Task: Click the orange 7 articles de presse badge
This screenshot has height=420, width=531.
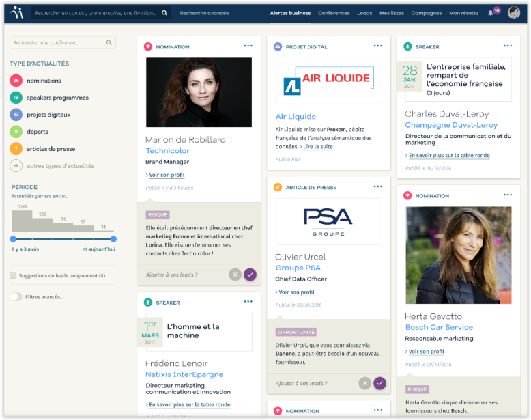Action: pyautogui.click(x=16, y=148)
